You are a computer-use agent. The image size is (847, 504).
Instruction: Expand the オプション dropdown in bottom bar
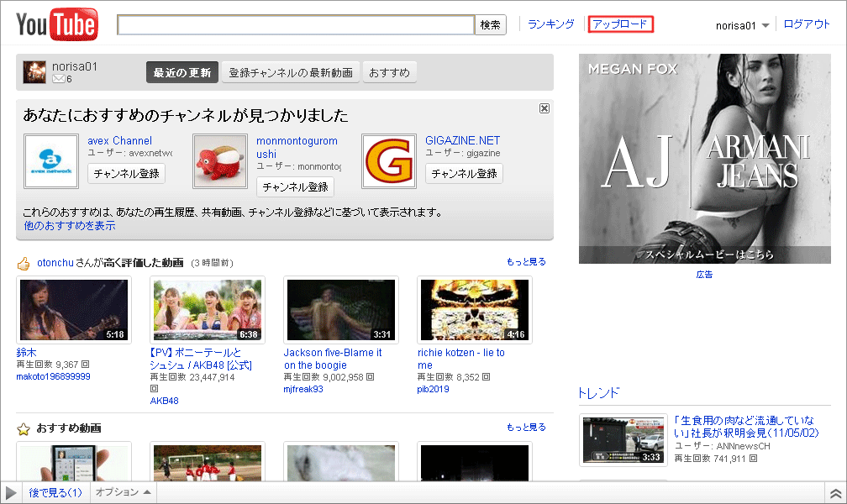(124, 492)
